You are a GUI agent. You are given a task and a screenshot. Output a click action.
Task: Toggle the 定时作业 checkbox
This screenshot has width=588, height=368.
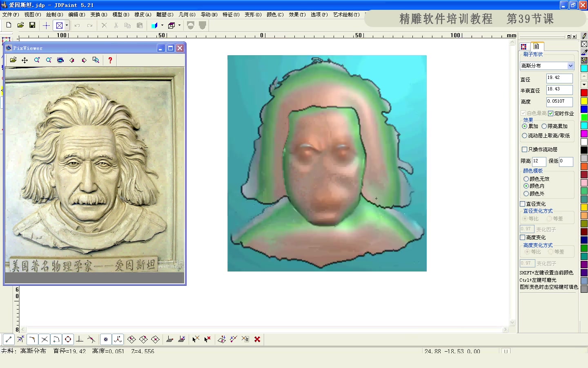pos(550,113)
